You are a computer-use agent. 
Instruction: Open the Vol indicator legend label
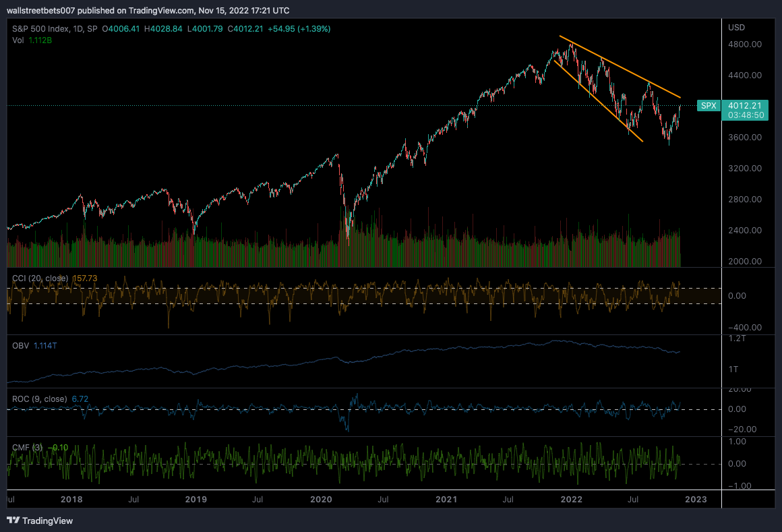(x=18, y=40)
